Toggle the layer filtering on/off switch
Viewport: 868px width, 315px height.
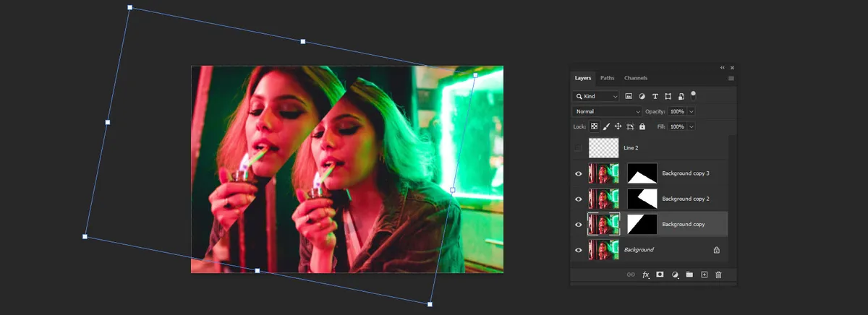pos(693,95)
